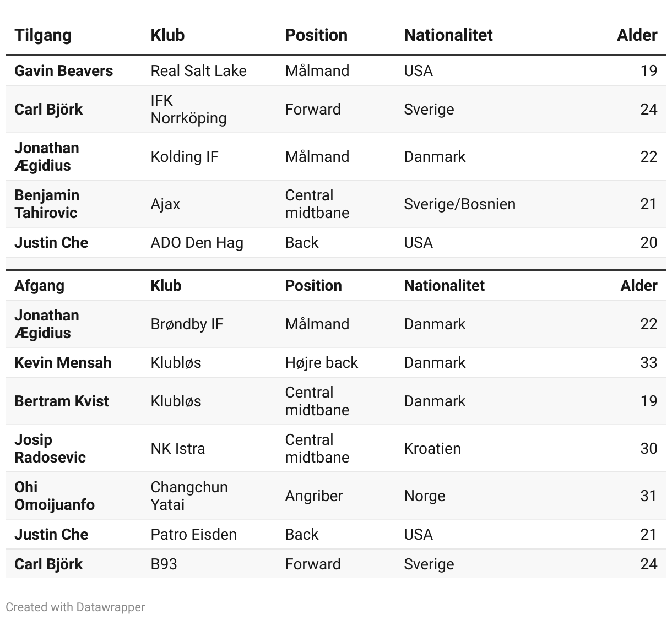The height and width of the screenshot is (620, 672).
Task: Click the Afgang section header
Action: point(39,285)
